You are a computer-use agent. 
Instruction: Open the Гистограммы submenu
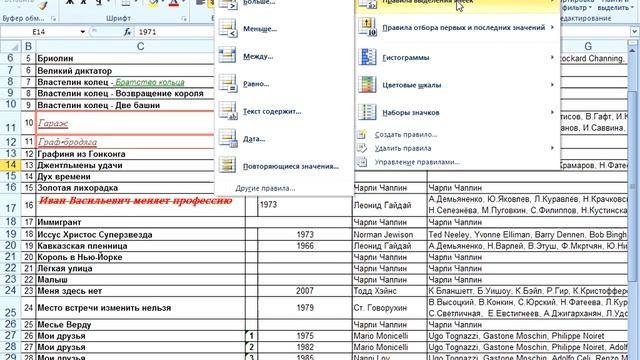[457, 58]
